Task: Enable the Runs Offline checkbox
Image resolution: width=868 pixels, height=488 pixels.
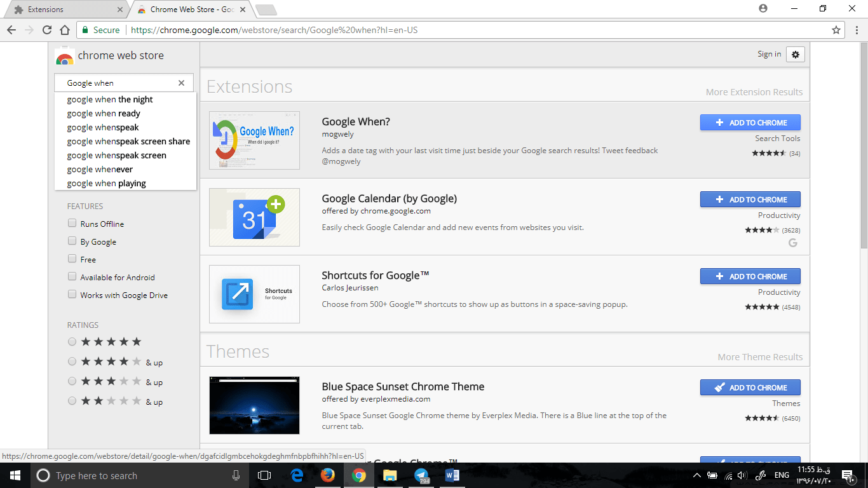Action: point(72,224)
